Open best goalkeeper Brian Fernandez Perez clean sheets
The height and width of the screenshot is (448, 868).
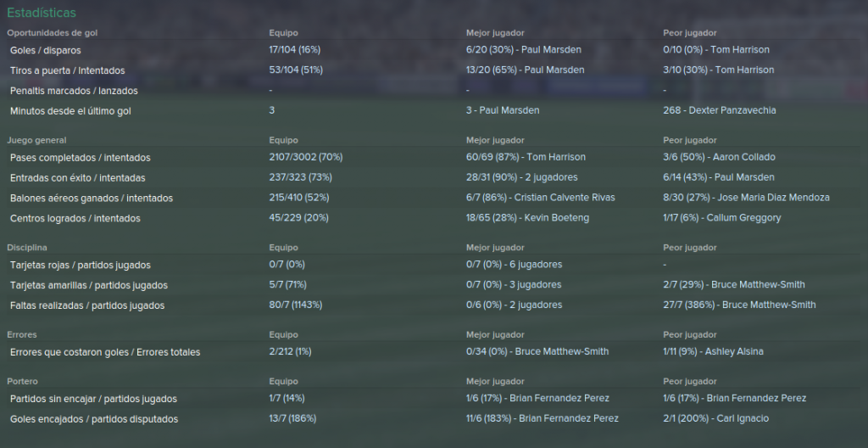pos(559,399)
